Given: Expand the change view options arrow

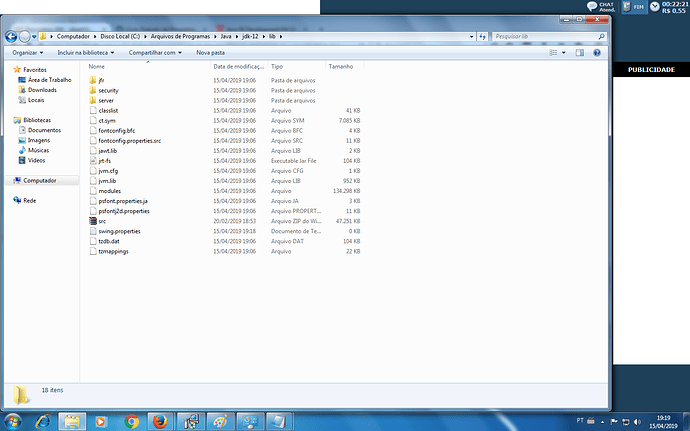Looking at the screenshot, I should point(564,53).
